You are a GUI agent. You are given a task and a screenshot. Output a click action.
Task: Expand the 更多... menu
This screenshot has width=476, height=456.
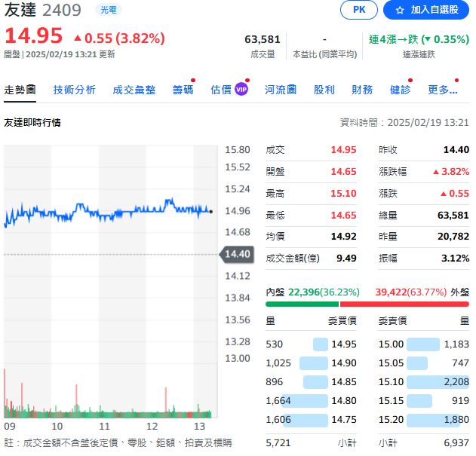click(x=443, y=90)
